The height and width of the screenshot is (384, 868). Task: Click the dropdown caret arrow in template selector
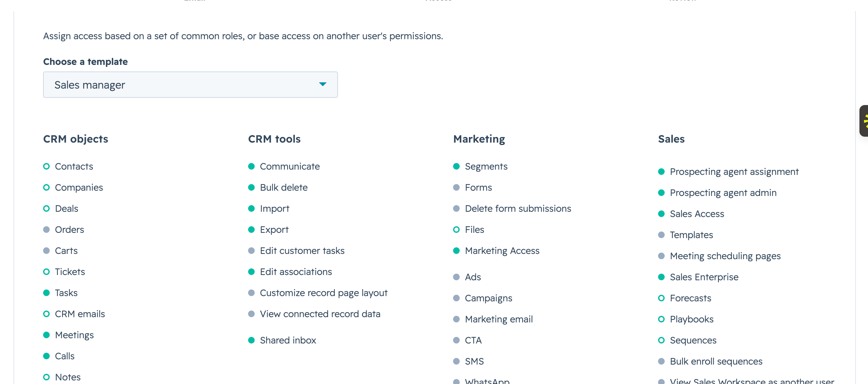point(322,84)
